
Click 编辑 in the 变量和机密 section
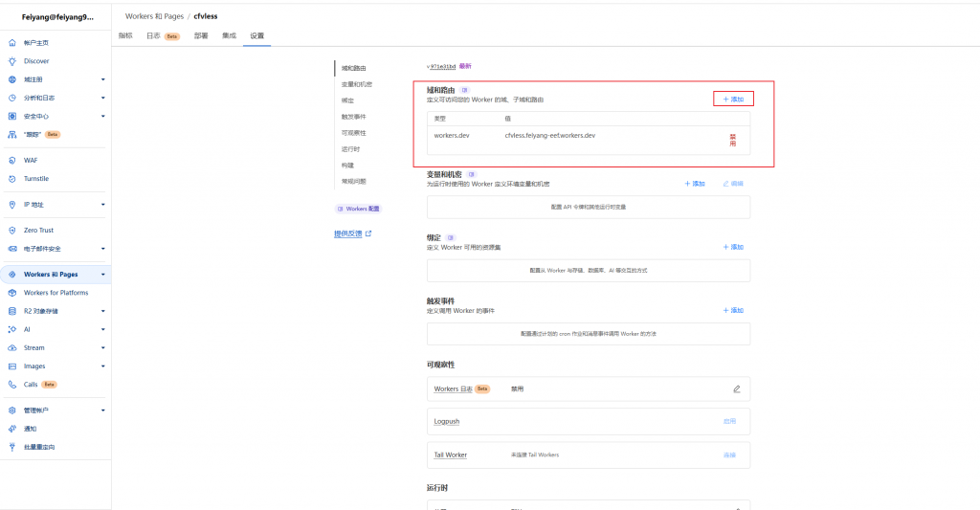tap(733, 184)
